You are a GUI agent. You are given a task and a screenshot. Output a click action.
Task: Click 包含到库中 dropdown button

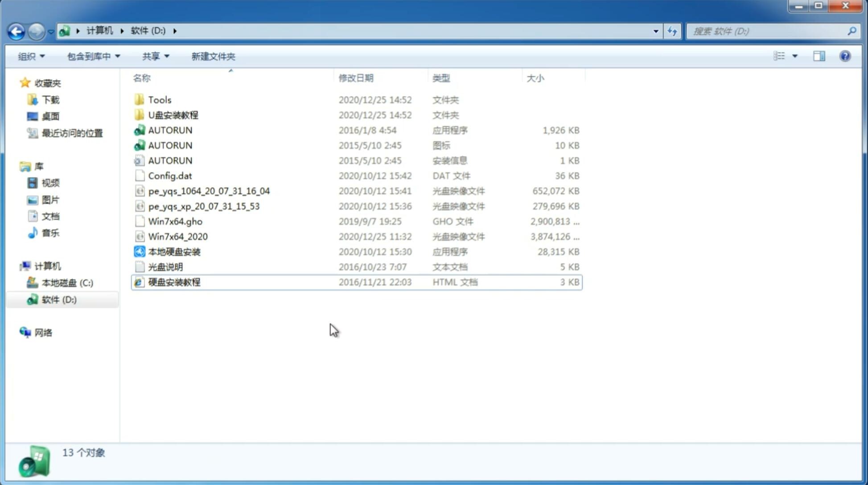pyautogui.click(x=93, y=56)
